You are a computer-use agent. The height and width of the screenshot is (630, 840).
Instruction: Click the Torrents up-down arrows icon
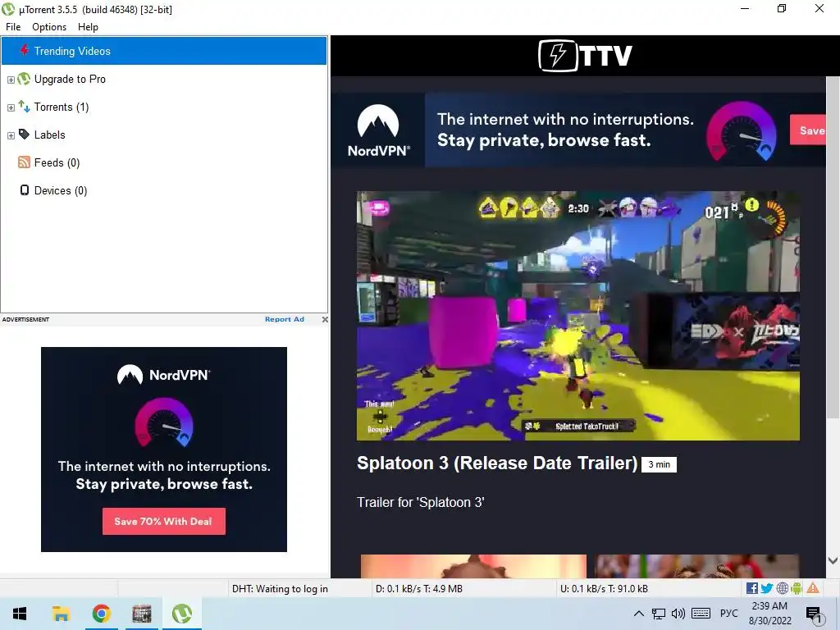click(x=24, y=106)
